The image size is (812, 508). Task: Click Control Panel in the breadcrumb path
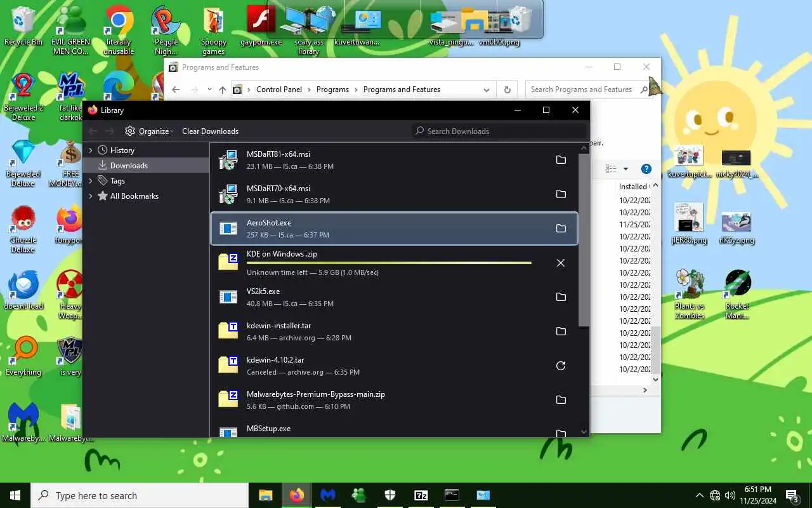click(279, 90)
